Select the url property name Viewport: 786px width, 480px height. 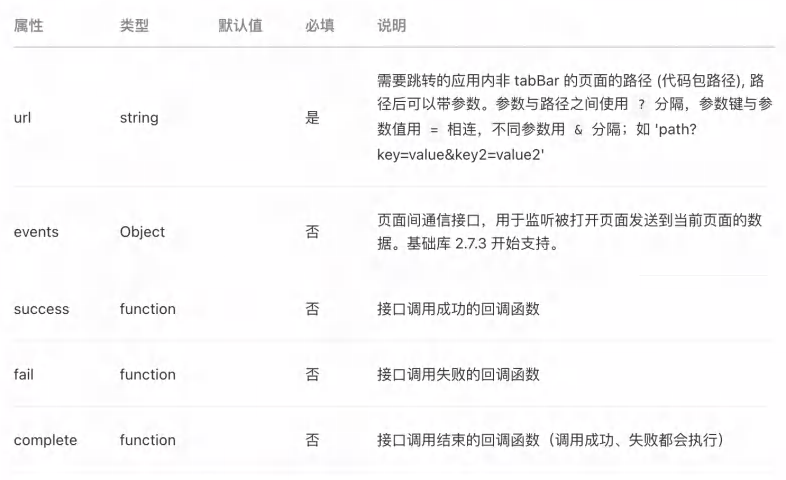pos(22,118)
